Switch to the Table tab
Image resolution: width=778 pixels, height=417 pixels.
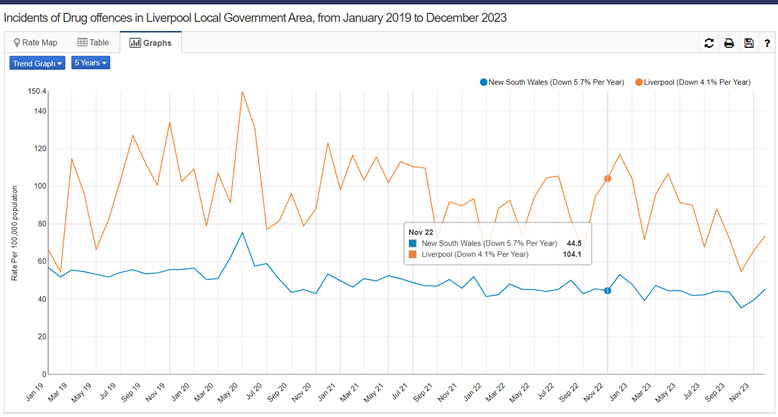92,43
